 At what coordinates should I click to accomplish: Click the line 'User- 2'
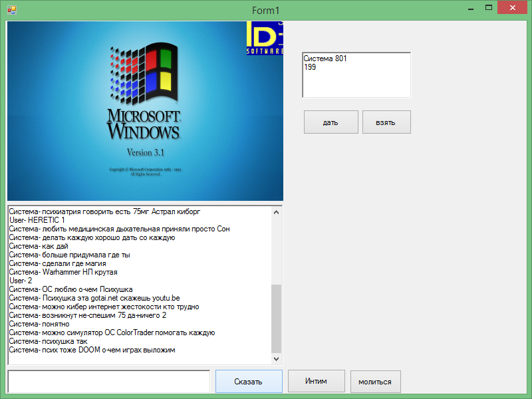pos(21,281)
